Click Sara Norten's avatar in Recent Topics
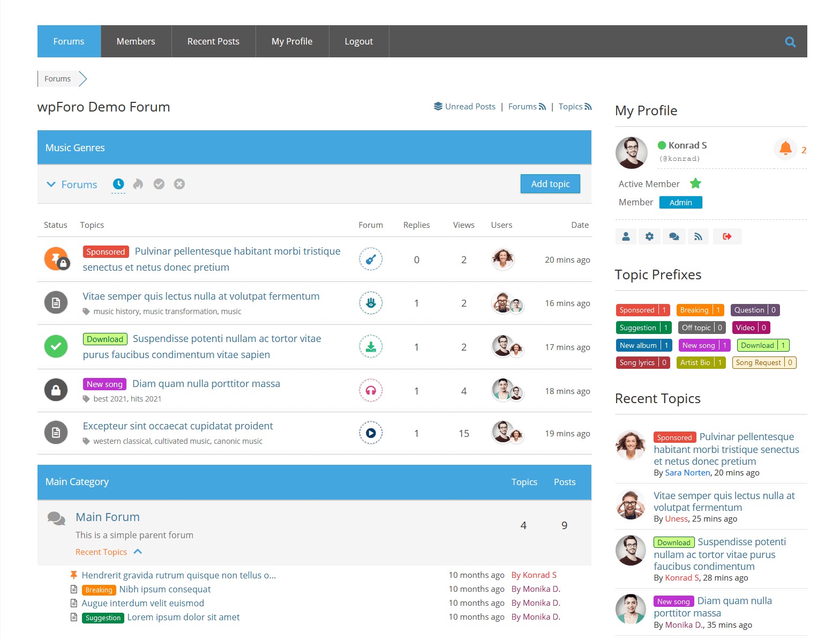840x639 pixels. pos(631,445)
